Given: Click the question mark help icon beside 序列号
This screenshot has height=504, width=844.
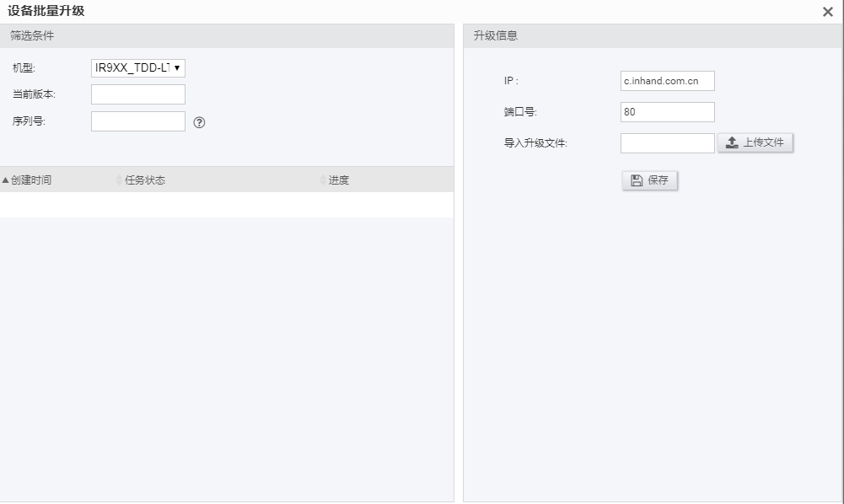Looking at the screenshot, I should click(x=199, y=121).
